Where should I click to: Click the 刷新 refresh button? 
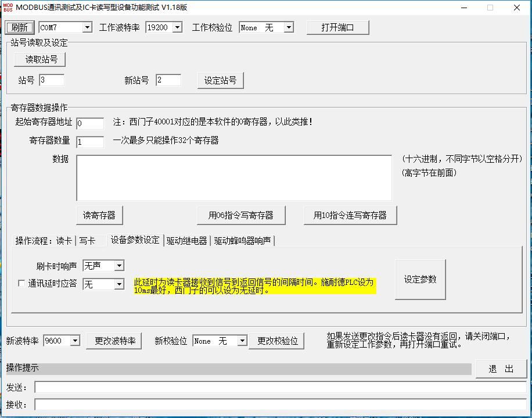click(19, 27)
